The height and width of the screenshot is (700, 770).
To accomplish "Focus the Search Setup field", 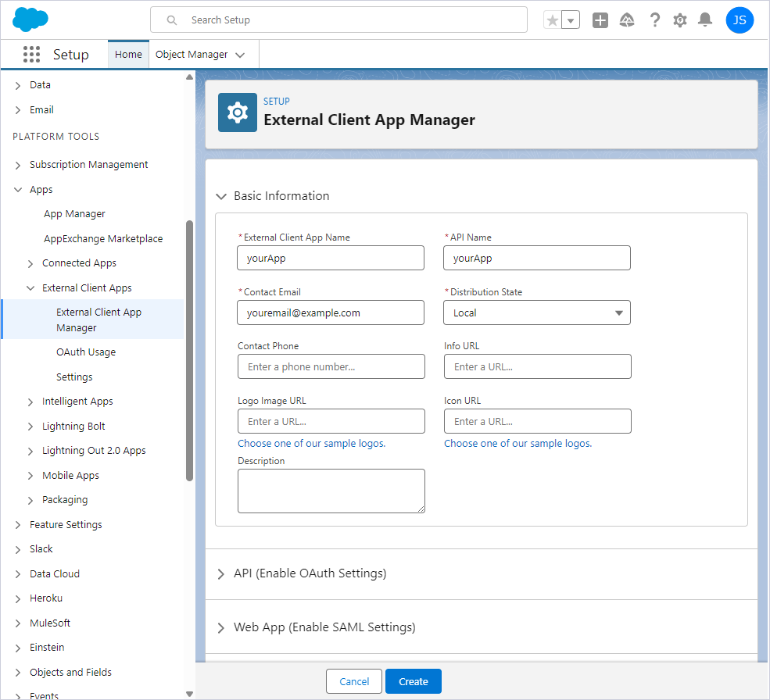I will [338, 20].
